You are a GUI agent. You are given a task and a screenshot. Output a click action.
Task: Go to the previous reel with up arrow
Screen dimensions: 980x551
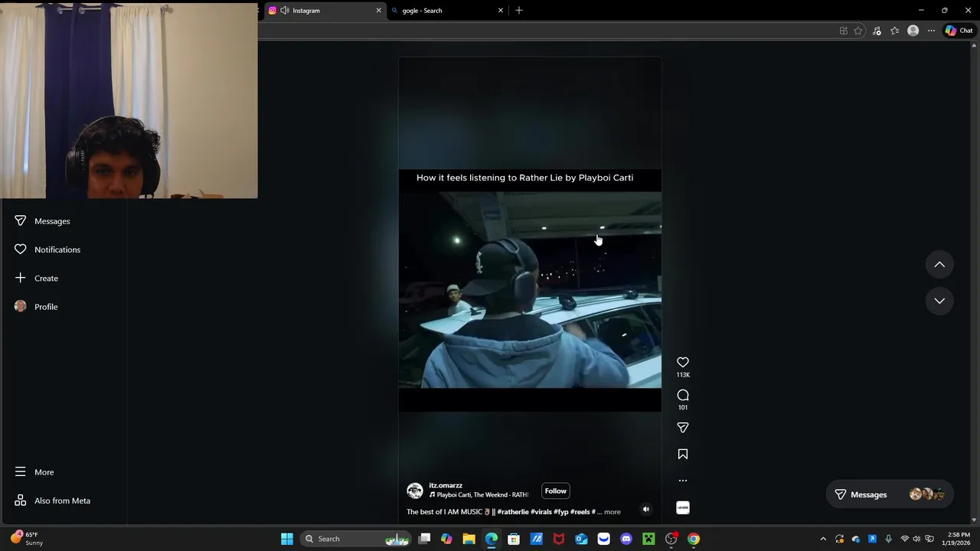click(x=939, y=265)
